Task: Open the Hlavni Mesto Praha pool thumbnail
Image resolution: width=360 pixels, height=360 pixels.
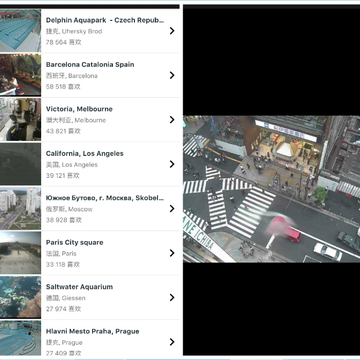Action: coord(20,338)
